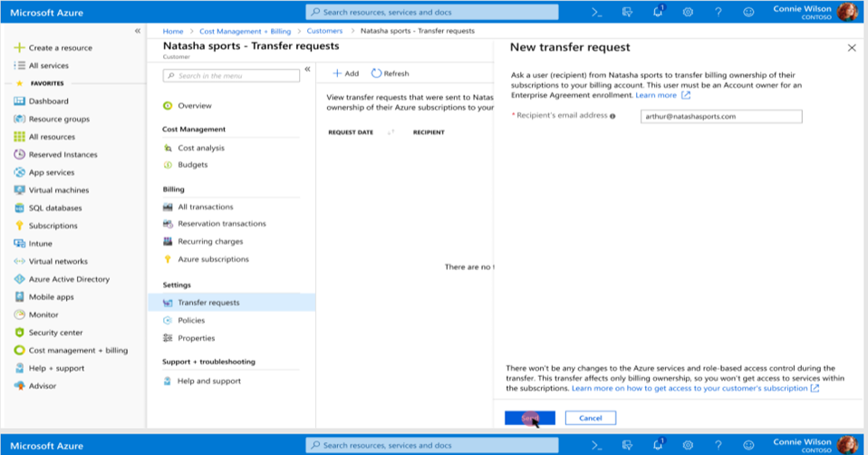Send feedback via smiley icon
This screenshot has width=868, height=455.
coord(748,12)
